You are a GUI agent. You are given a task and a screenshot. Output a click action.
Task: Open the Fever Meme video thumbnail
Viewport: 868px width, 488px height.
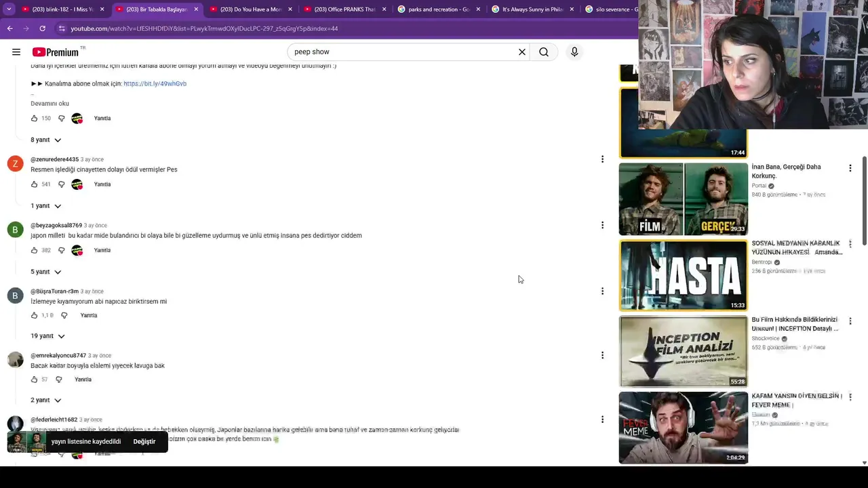684,428
